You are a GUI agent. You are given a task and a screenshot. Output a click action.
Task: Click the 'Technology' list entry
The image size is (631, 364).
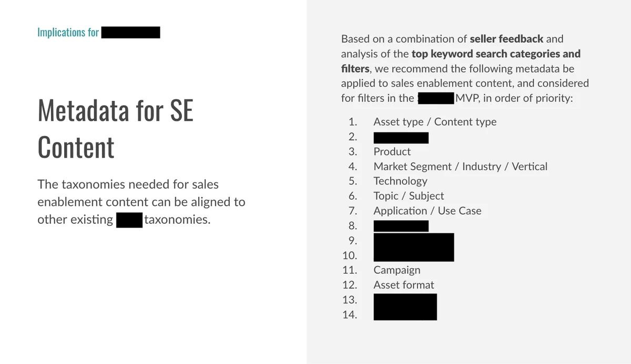point(400,181)
